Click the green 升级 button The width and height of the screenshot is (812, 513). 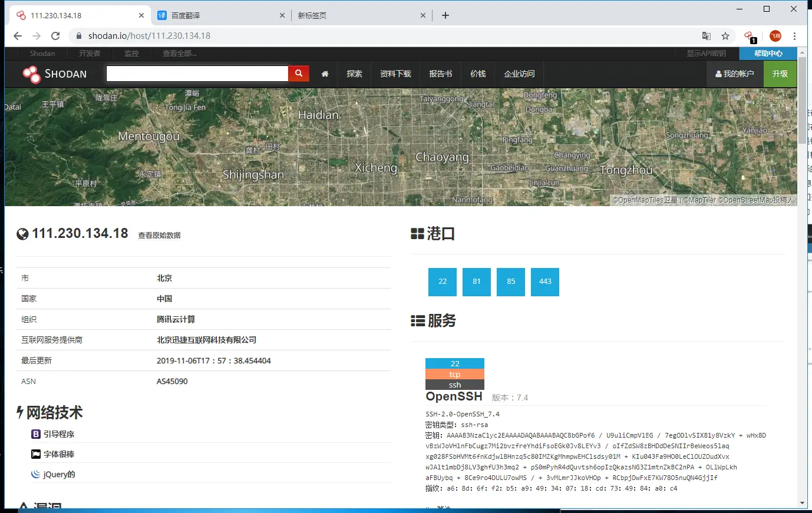780,74
